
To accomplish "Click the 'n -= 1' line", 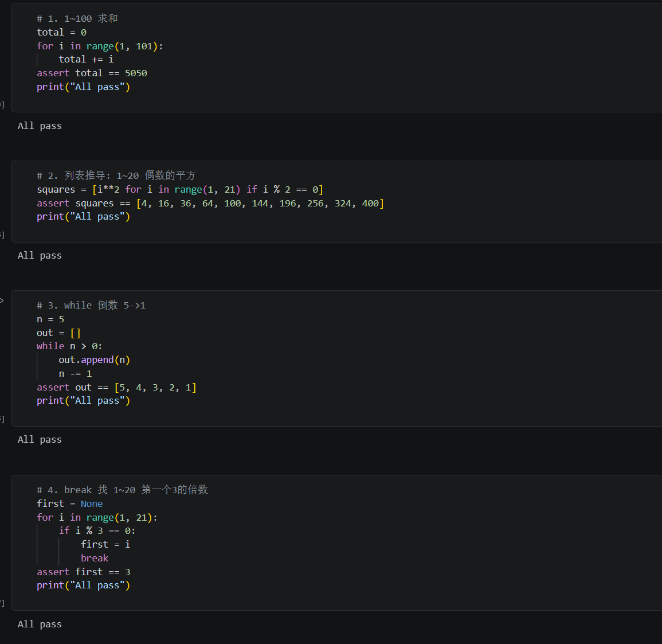I will (75, 374).
